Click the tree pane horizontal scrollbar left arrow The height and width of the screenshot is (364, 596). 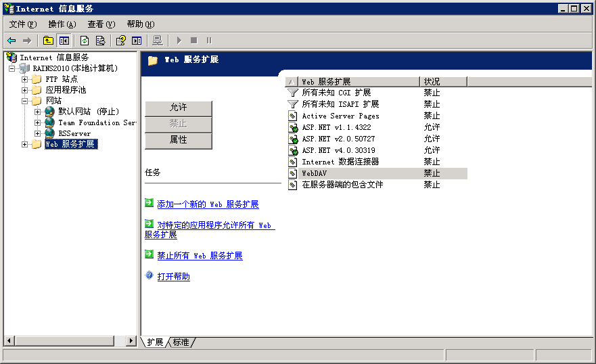9,341
